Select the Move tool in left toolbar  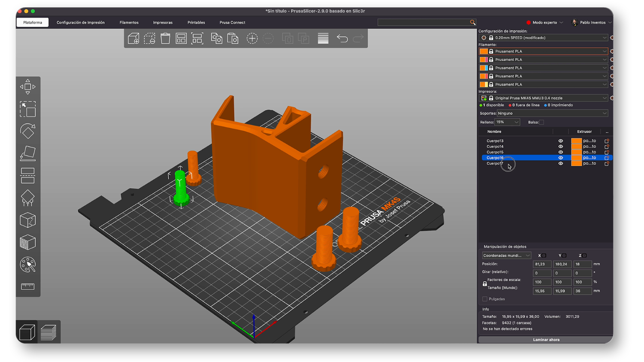27,87
